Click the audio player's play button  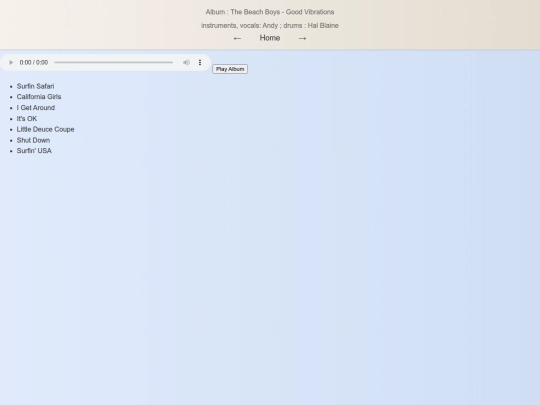coord(11,62)
